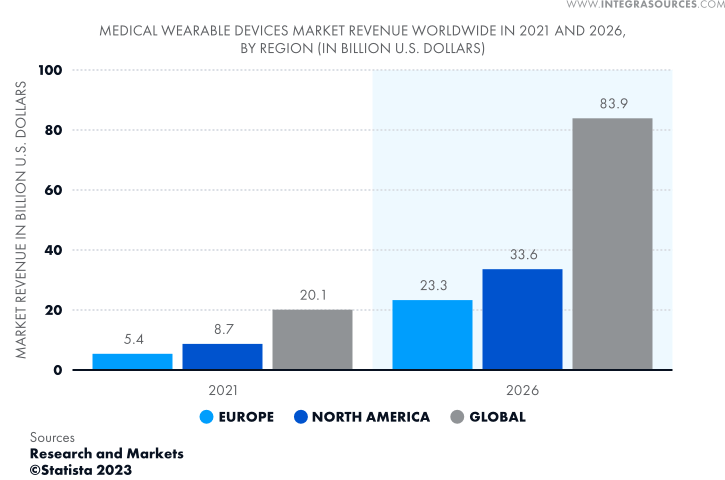Viewport: 725px width, 480px height.
Task: Click the Research and Markets source
Action: [x=106, y=453]
